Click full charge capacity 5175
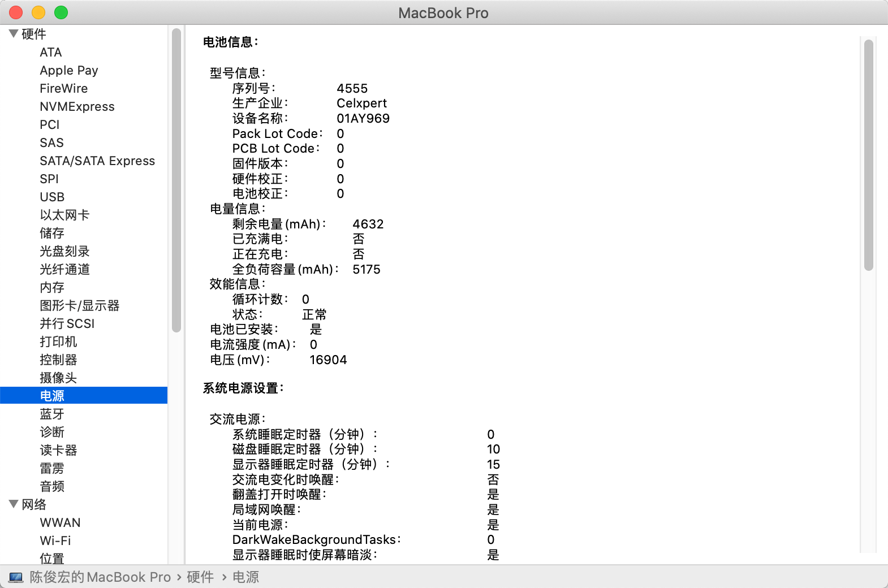This screenshot has height=588, width=888. (367, 269)
